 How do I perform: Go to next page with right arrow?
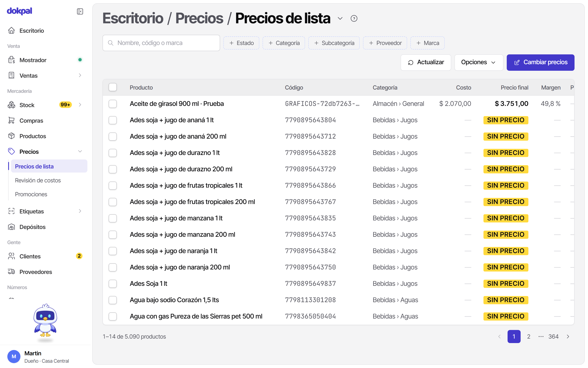coord(568,336)
